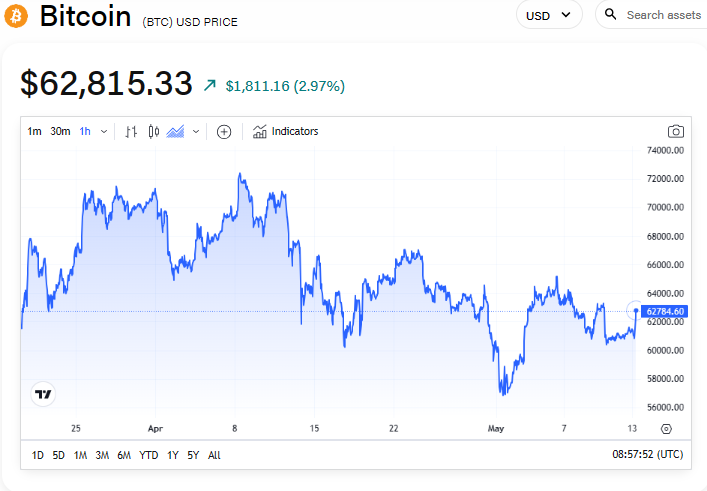Switch to the 1M date range
This screenshot has width=707, height=491.
click(x=80, y=455)
